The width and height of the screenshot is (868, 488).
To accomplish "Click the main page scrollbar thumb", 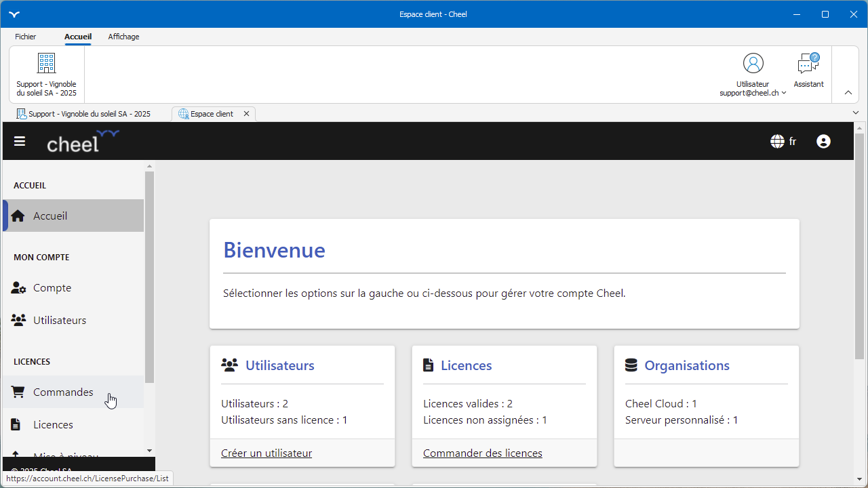I will 859,246.
